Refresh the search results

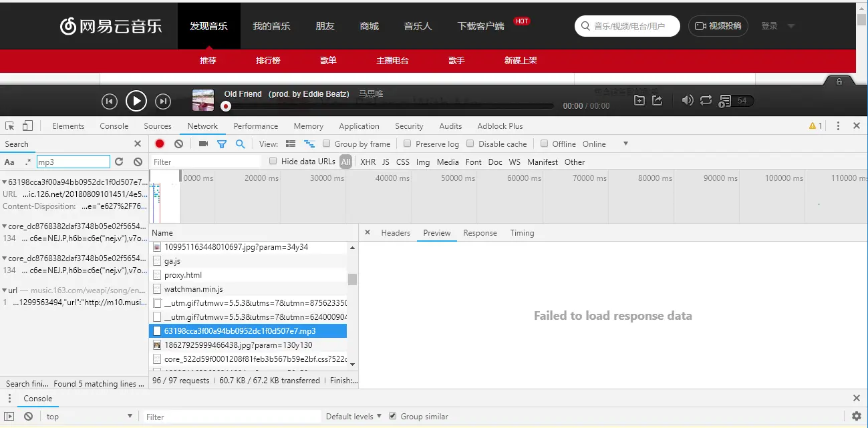[x=119, y=162]
